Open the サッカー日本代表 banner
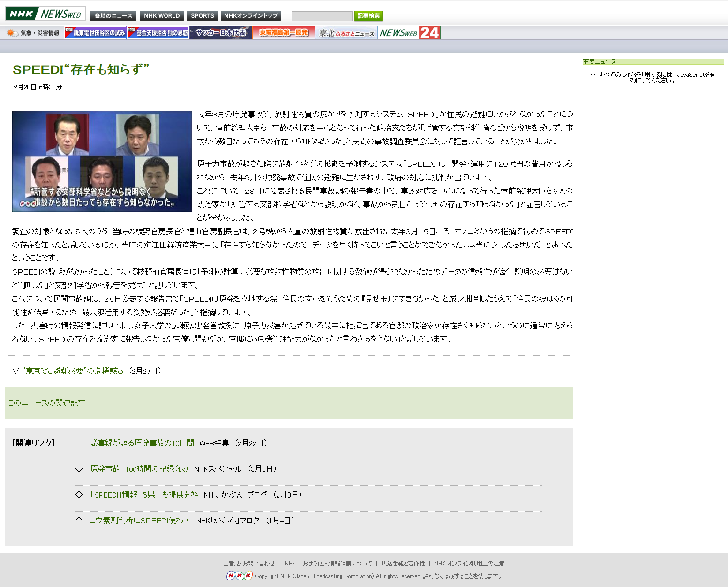Image resolution: width=728 pixels, height=587 pixels. [221, 33]
